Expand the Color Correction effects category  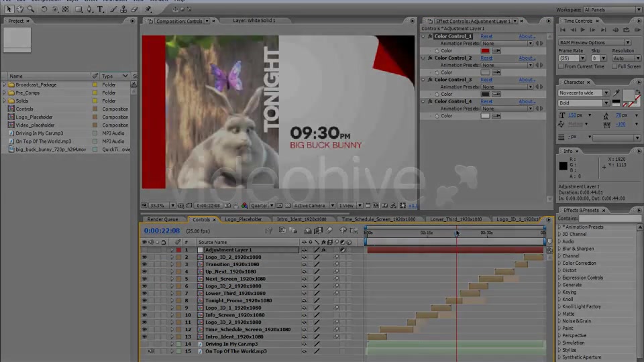[x=559, y=263]
